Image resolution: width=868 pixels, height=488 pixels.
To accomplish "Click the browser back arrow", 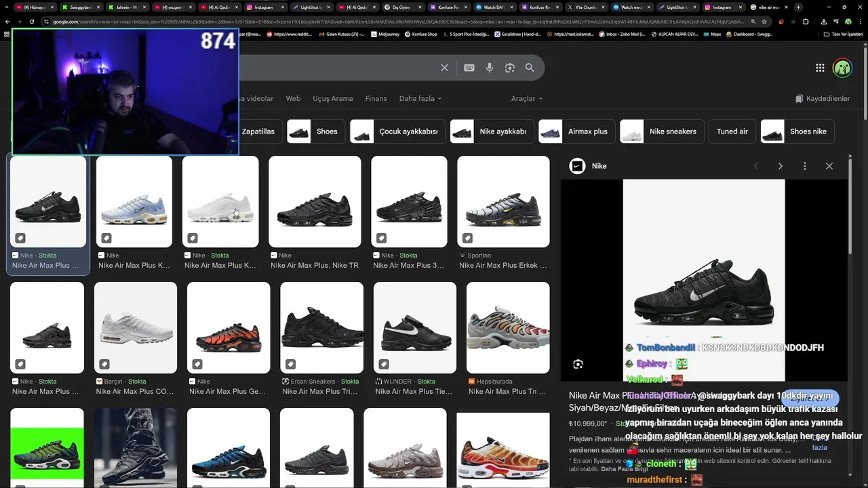I will click(7, 21).
